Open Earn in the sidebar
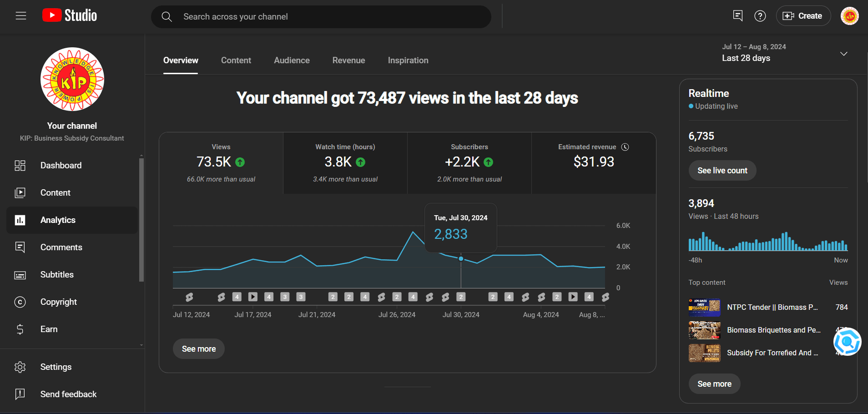Screen dimensions: 868x414 [72, 329]
